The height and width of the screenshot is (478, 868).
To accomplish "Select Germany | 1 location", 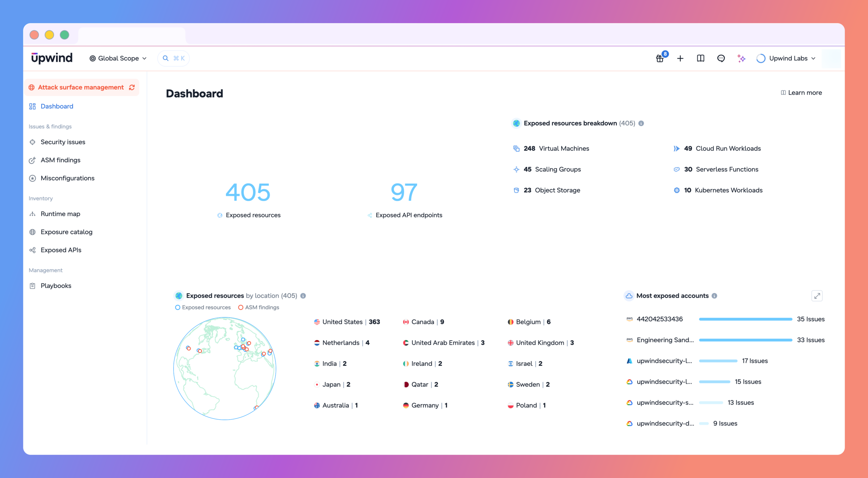I will [425, 405].
